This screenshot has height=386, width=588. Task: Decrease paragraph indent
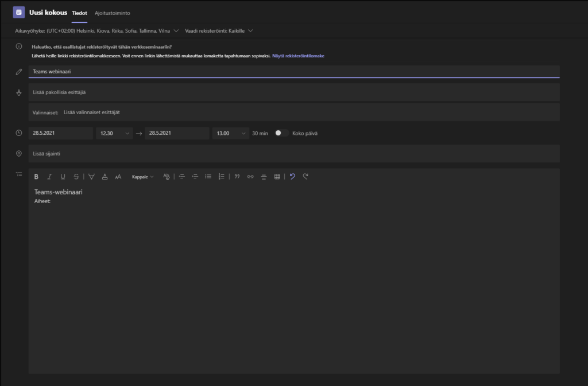click(x=182, y=177)
